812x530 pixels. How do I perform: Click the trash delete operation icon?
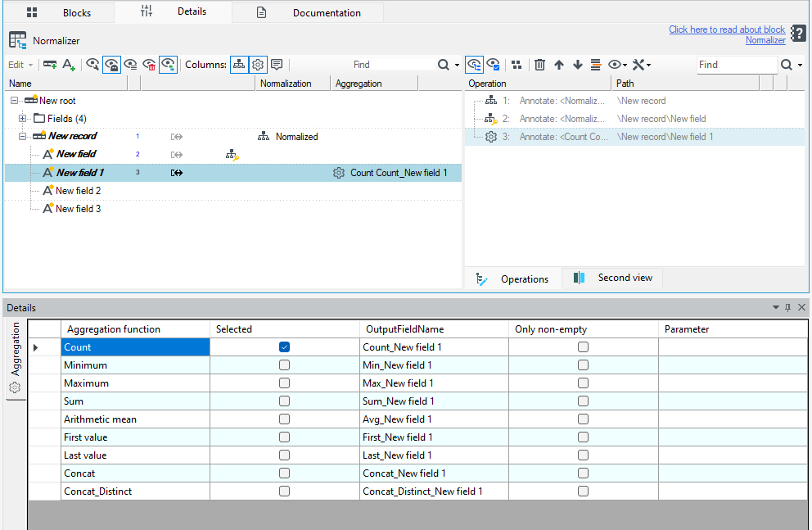(x=539, y=64)
